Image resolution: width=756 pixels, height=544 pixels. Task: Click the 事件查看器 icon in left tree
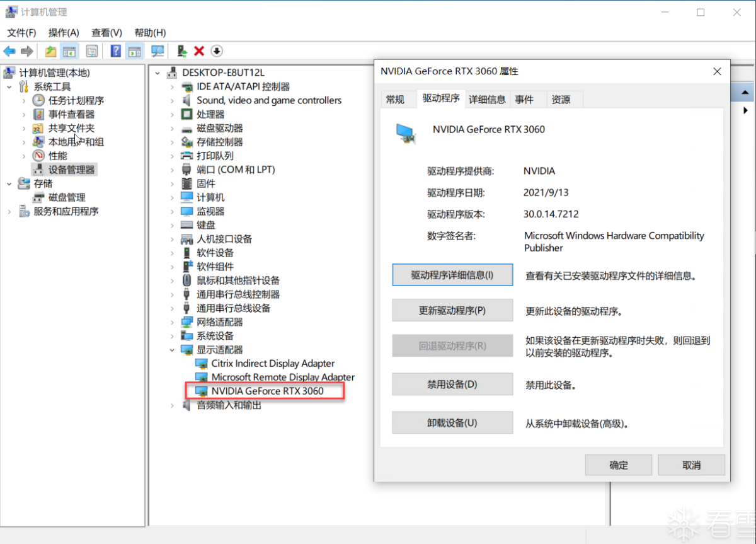point(38,114)
